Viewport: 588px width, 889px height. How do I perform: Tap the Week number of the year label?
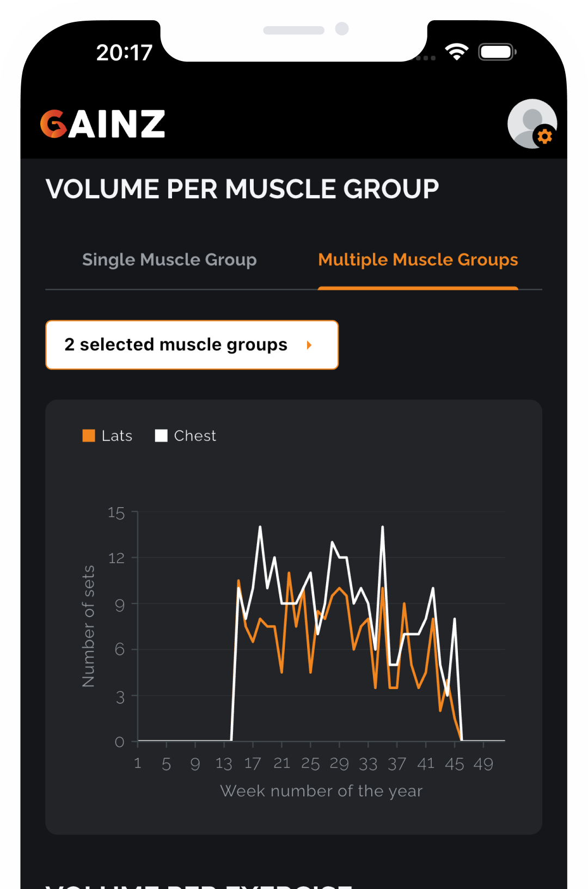pos(321,791)
